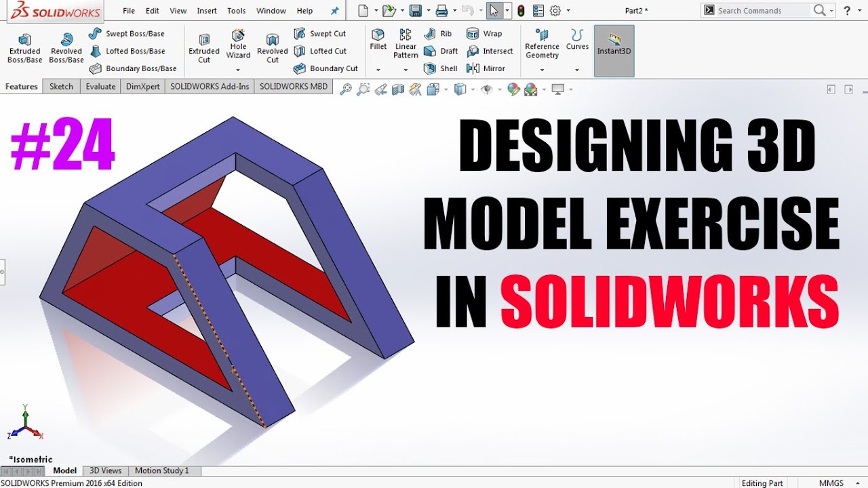Screen dimensions: 868x488
Task: Open the Motion Study 1 tab
Action: [162, 470]
